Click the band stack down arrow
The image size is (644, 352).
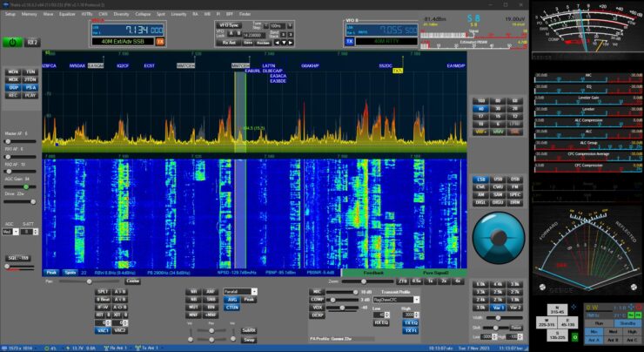pos(284,43)
